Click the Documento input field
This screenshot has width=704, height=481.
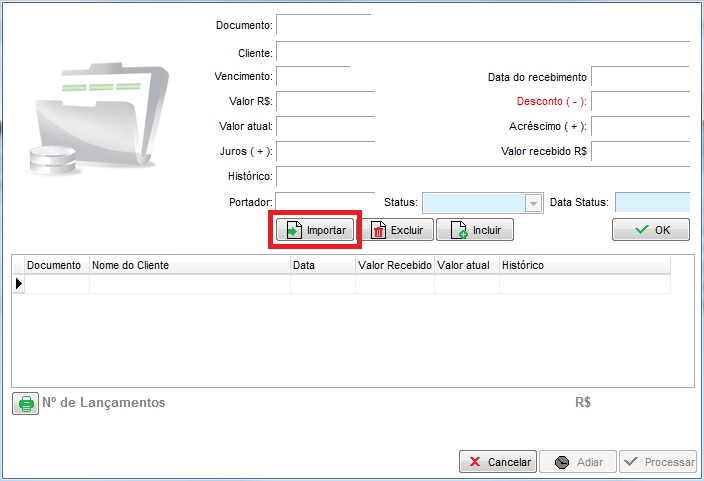point(323,25)
